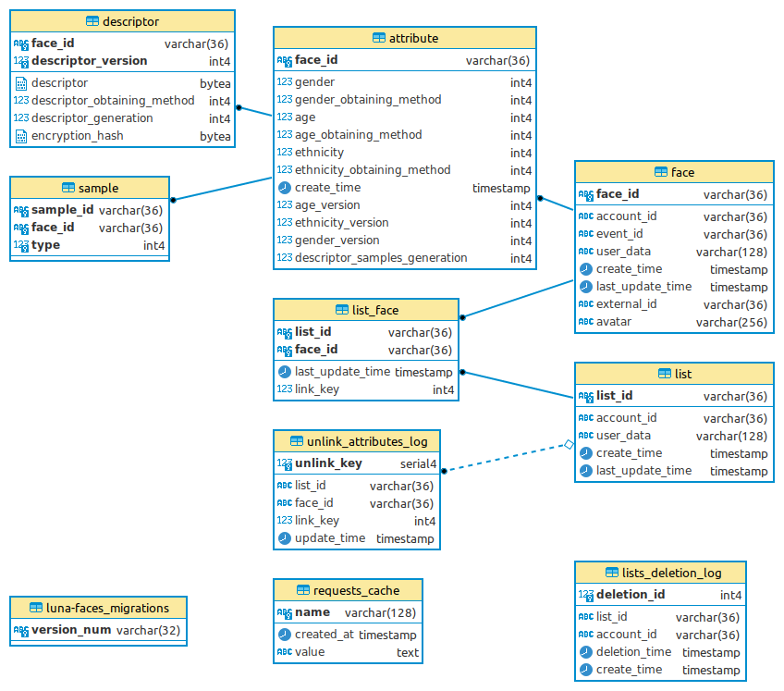The image size is (784, 691).
Task: Click the 123 integer icon beside gender
Action: [283, 81]
